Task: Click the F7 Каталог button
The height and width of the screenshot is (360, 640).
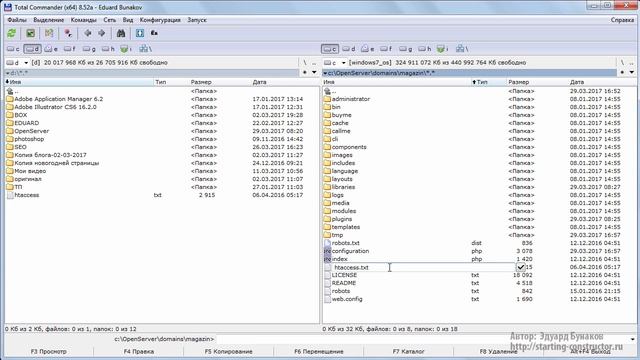Action: [409, 351]
